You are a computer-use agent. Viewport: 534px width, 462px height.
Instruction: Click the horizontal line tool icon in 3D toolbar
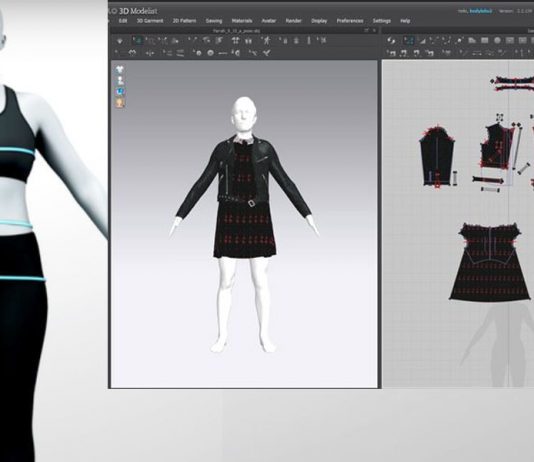click(223, 53)
